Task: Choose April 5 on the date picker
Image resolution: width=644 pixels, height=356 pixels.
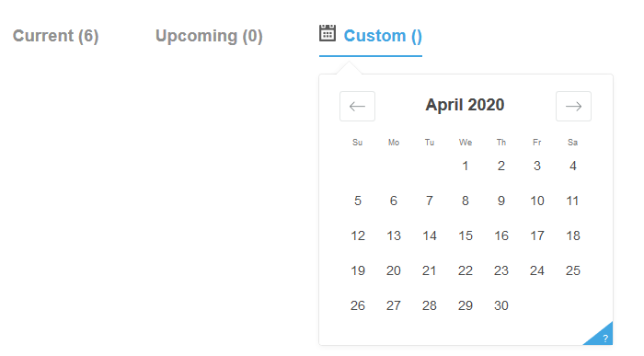Action: coord(358,201)
